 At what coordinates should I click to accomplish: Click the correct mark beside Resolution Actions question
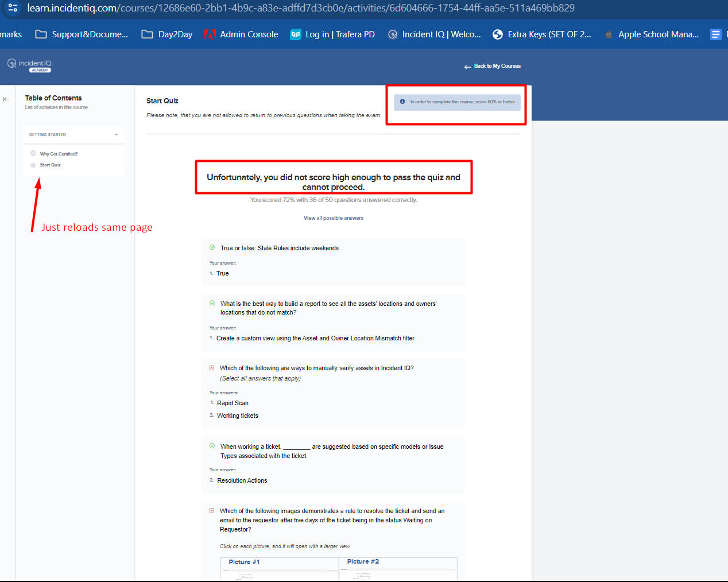coord(212,446)
